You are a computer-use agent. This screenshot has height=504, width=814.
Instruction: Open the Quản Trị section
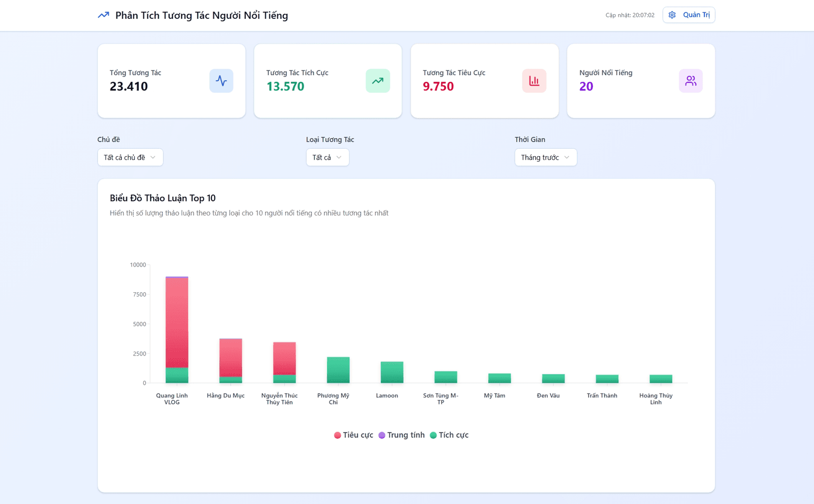696,15
